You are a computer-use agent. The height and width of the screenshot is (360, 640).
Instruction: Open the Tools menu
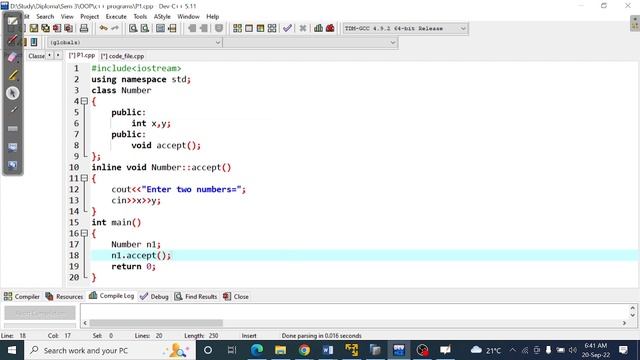click(x=140, y=16)
